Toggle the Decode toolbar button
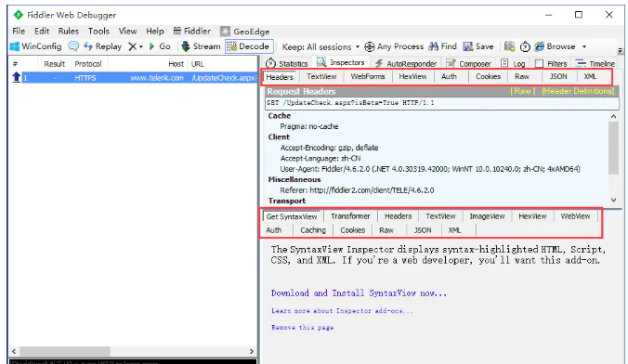The height and width of the screenshot is (364, 628). (250, 46)
